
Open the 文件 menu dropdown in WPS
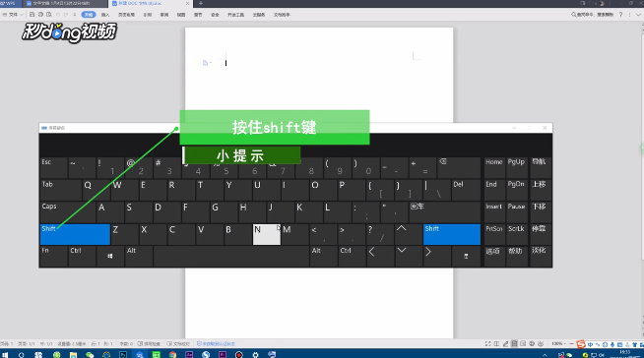click(x=13, y=15)
